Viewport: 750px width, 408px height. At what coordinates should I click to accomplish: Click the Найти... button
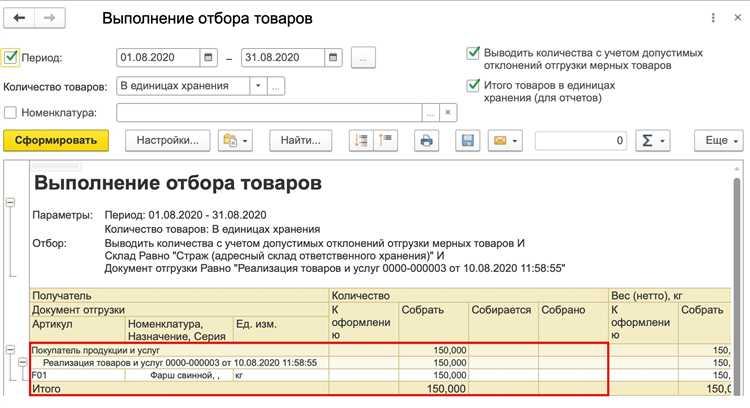pos(300,141)
